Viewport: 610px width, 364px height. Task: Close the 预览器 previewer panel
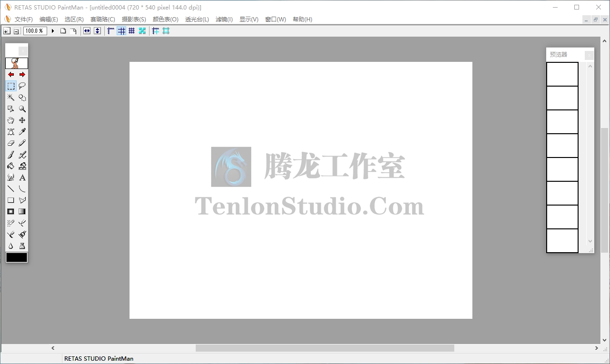click(x=589, y=55)
